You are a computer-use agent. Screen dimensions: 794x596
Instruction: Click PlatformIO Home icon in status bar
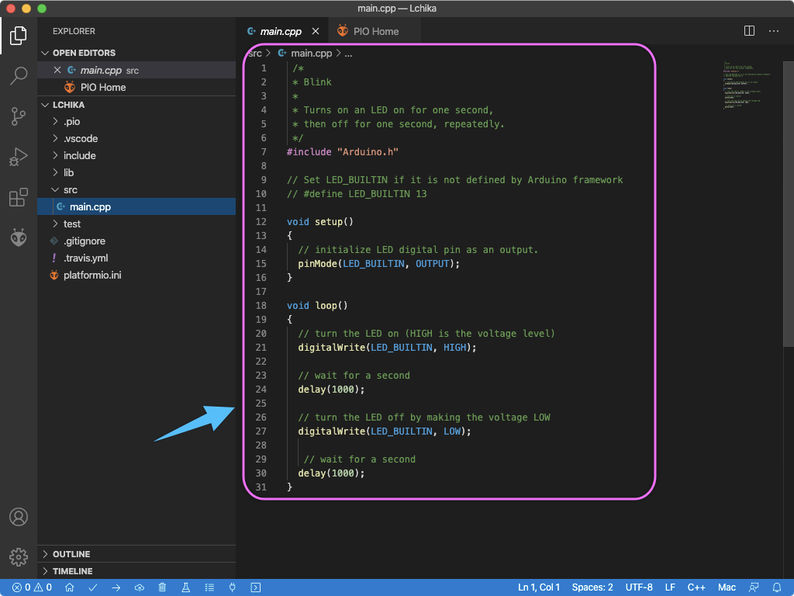[x=69, y=587]
